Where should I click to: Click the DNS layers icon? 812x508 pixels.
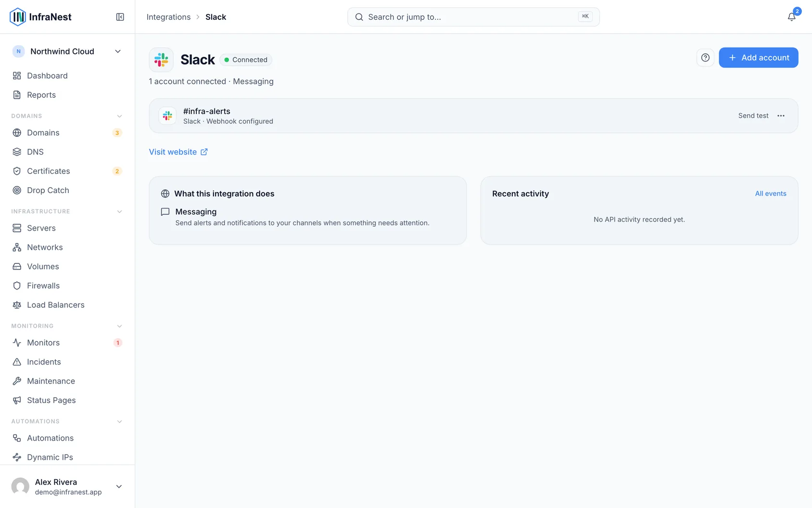tap(17, 152)
